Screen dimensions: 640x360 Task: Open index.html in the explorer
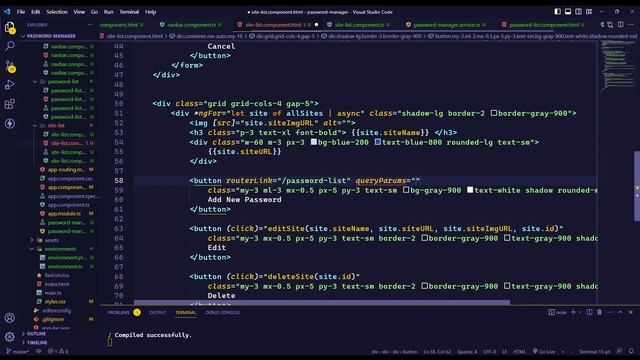pos(57,284)
